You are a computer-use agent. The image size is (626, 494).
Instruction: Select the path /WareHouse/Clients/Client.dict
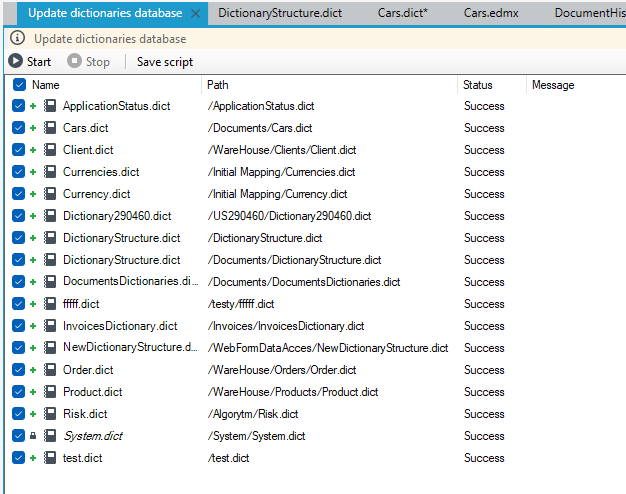tap(282, 150)
